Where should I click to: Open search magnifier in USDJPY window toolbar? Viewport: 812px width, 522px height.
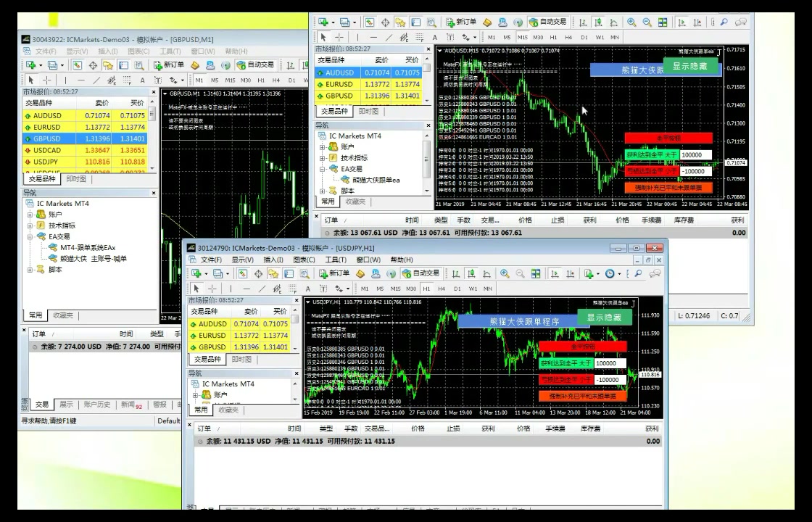(638, 273)
